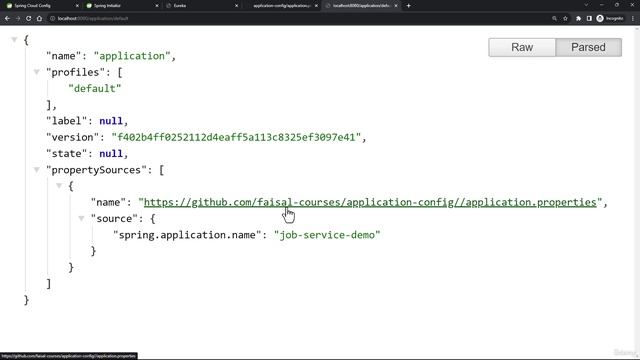Click the Incognito profile indicator
The image size is (640, 360).
click(610, 18)
